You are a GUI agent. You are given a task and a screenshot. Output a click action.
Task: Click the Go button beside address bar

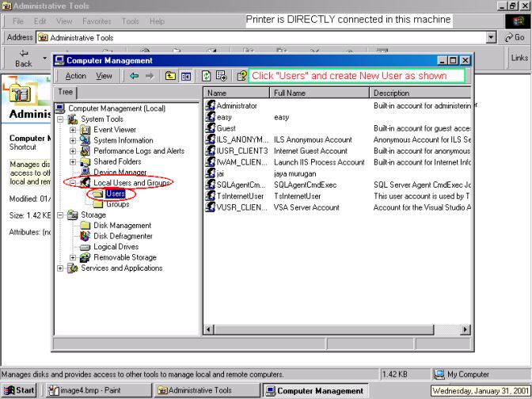[515, 37]
